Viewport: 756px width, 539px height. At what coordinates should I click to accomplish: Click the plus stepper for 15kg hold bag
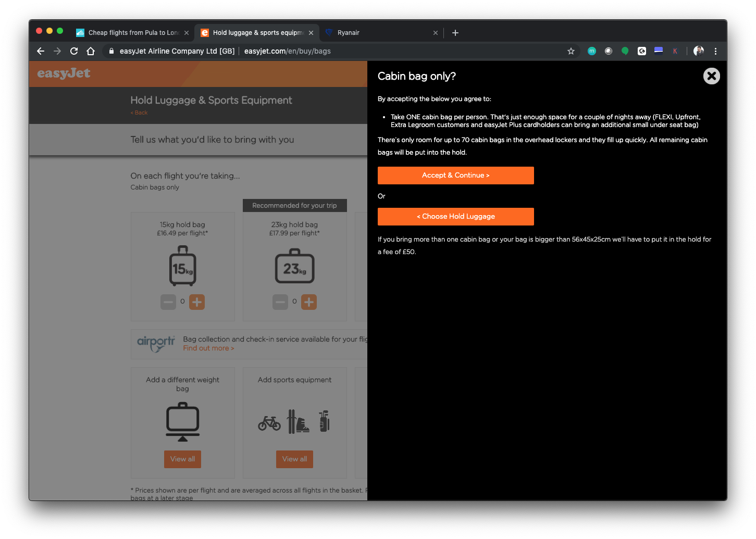(x=197, y=302)
